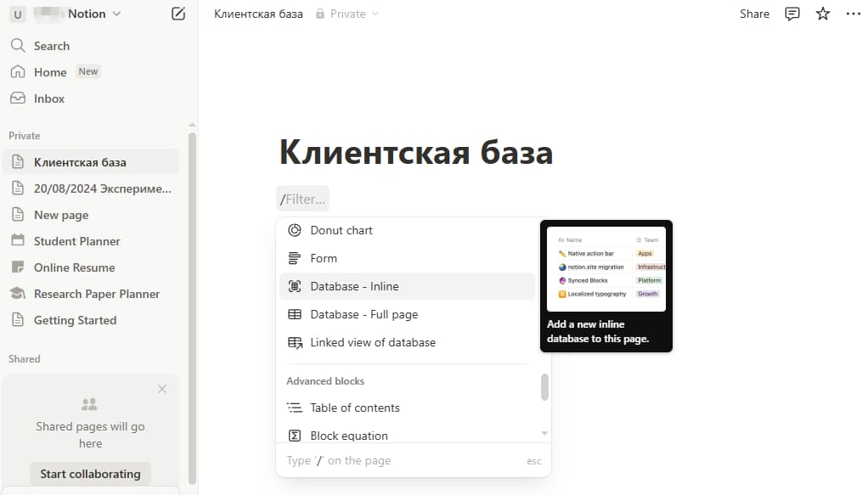
Task: Click the Клиентская база page title heading
Action: [416, 152]
